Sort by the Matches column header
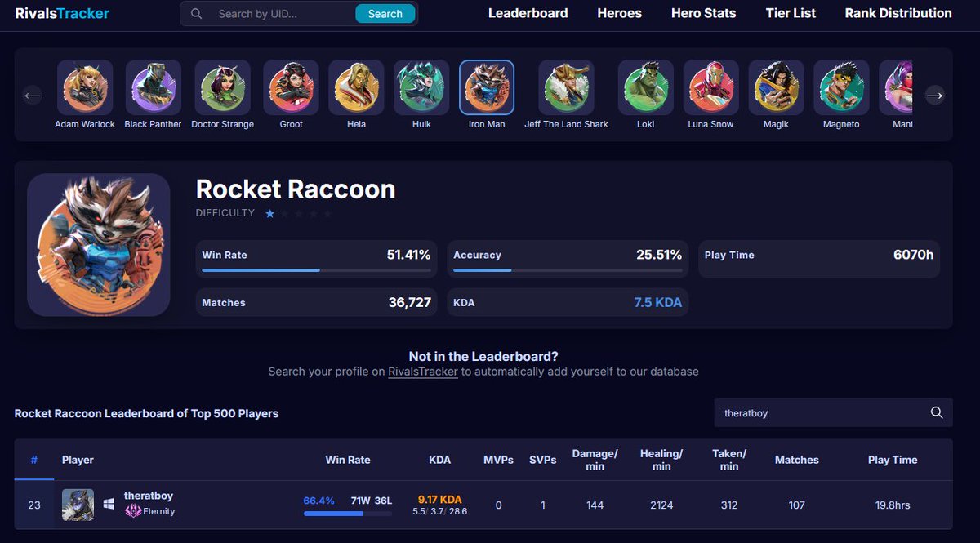 pos(796,460)
